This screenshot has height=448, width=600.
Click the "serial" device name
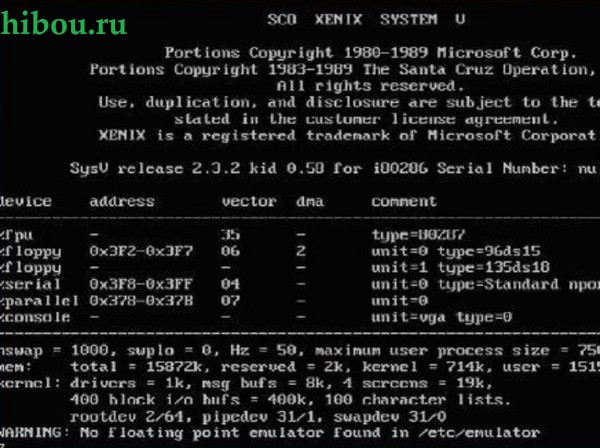pos(33,284)
